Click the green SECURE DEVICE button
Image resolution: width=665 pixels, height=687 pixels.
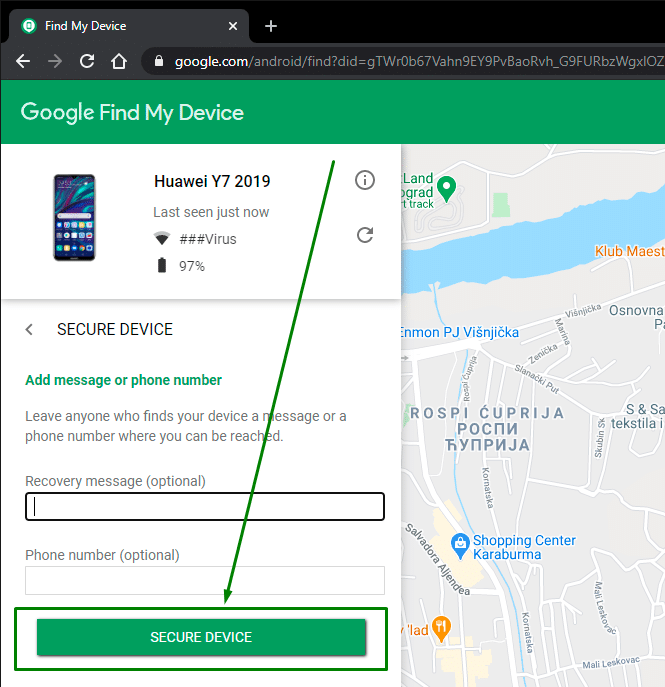201,637
